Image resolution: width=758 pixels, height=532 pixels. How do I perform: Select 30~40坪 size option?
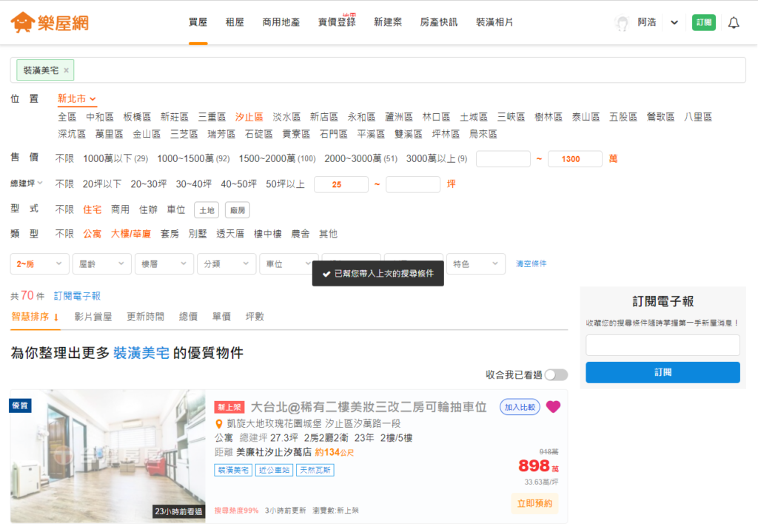pyautogui.click(x=194, y=184)
